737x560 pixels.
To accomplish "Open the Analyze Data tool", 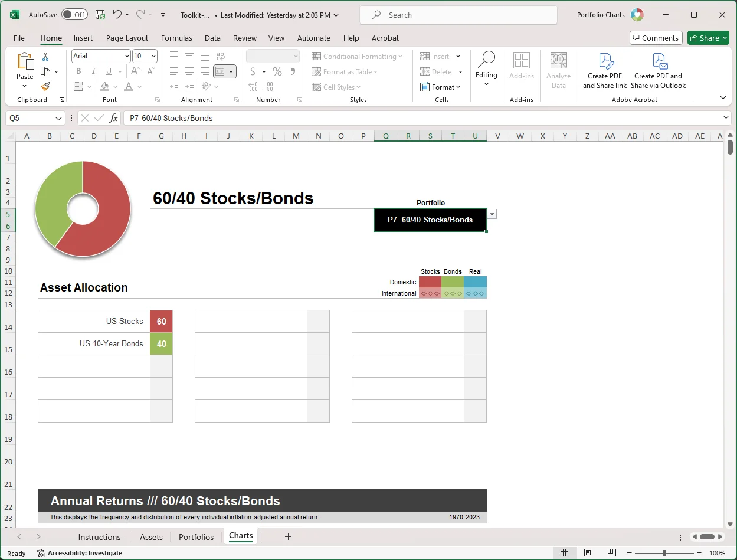I will tap(558, 71).
